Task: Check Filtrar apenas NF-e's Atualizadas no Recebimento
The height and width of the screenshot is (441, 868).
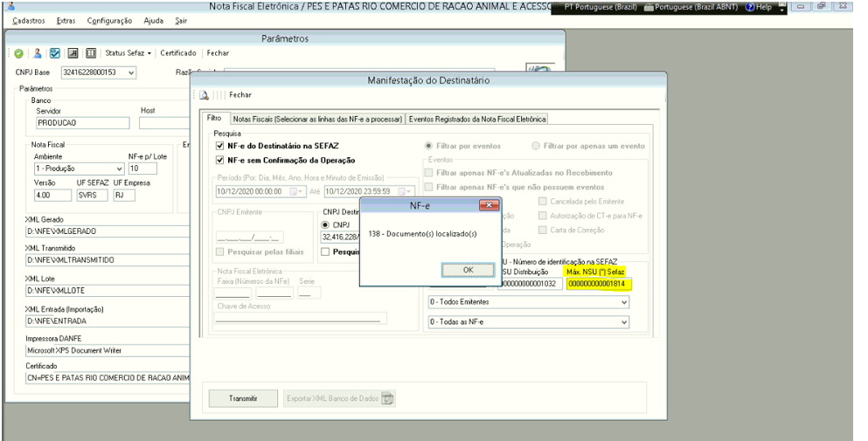Action: click(x=428, y=173)
